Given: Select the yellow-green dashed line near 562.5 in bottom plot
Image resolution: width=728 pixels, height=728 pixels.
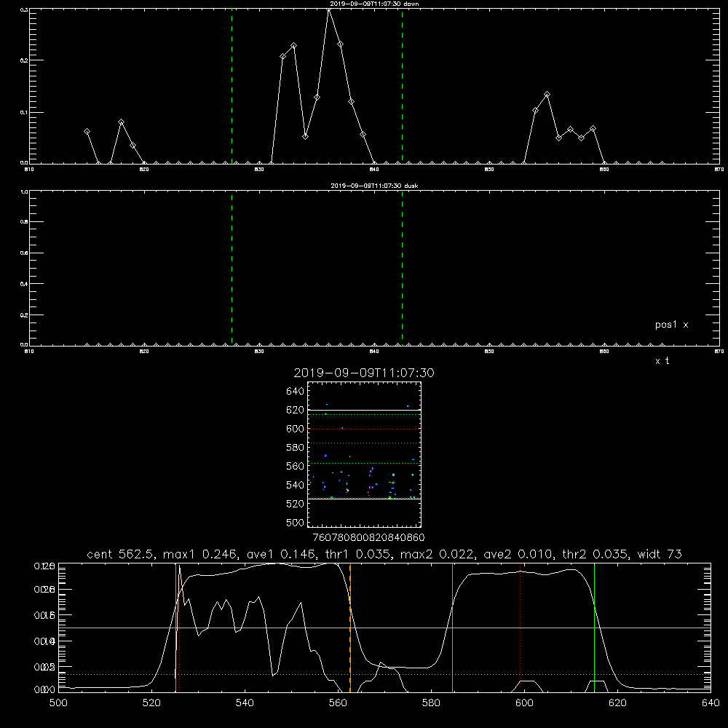Looking at the screenshot, I should [x=350, y=628].
